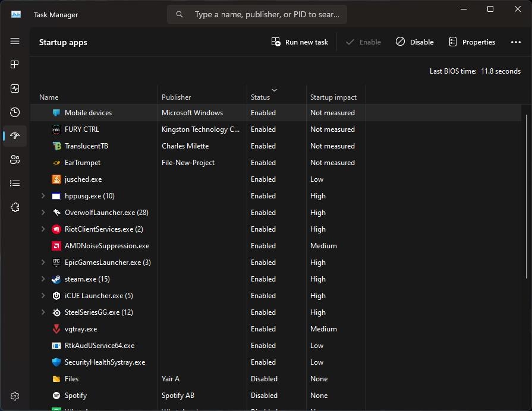532x411 pixels.
Task: Go to Processes page in sidebar
Action: 15,64
